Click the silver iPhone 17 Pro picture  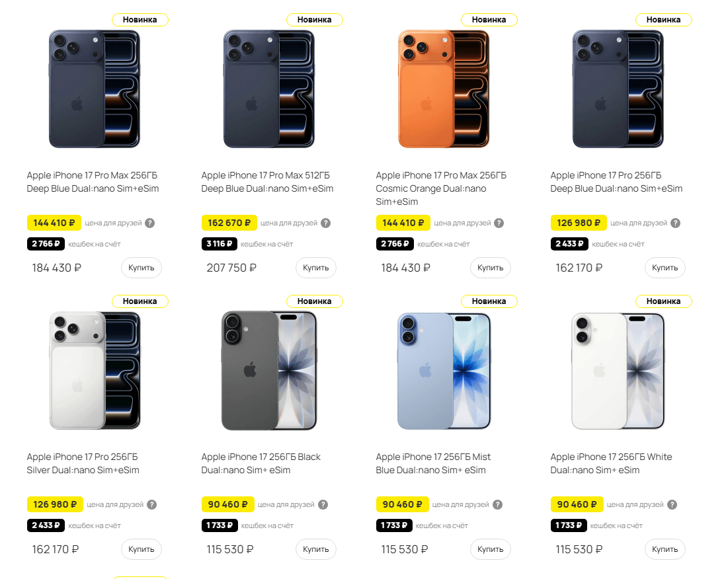[95, 371]
